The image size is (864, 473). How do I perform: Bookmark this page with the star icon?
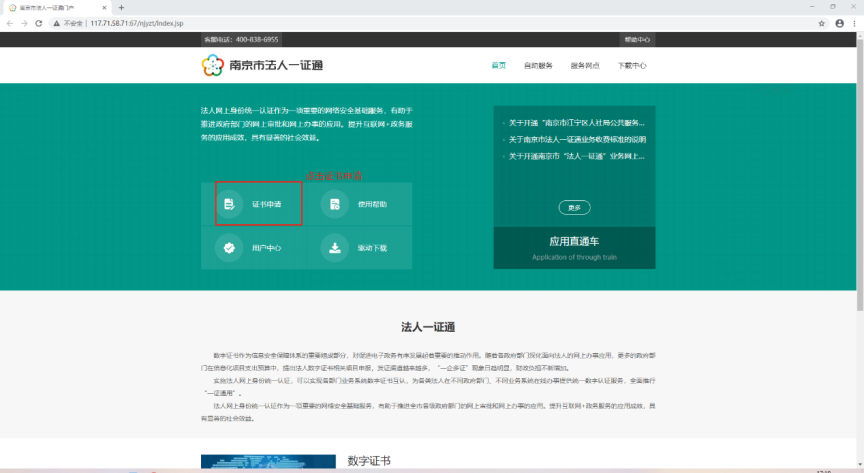pyautogui.click(x=821, y=23)
